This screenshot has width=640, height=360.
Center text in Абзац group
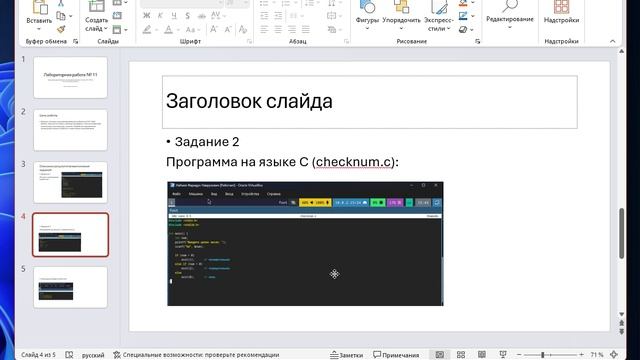(278, 29)
